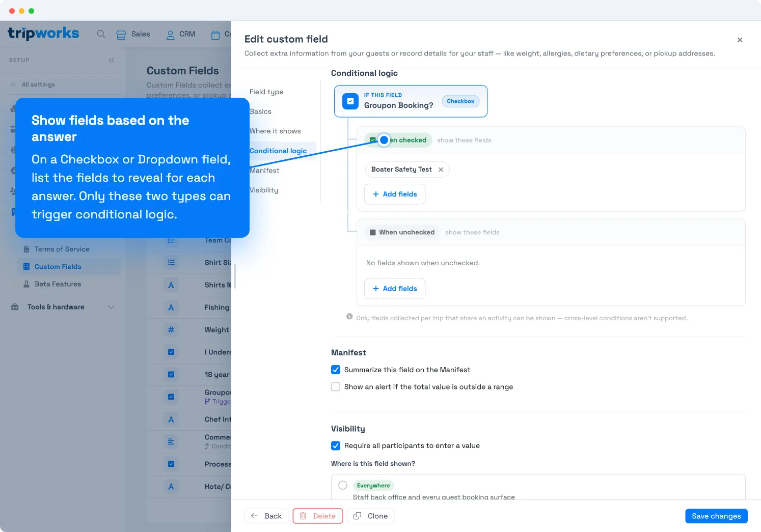Toggle Require all participants to enter value
The height and width of the screenshot is (532, 761).
[x=336, y=445]
